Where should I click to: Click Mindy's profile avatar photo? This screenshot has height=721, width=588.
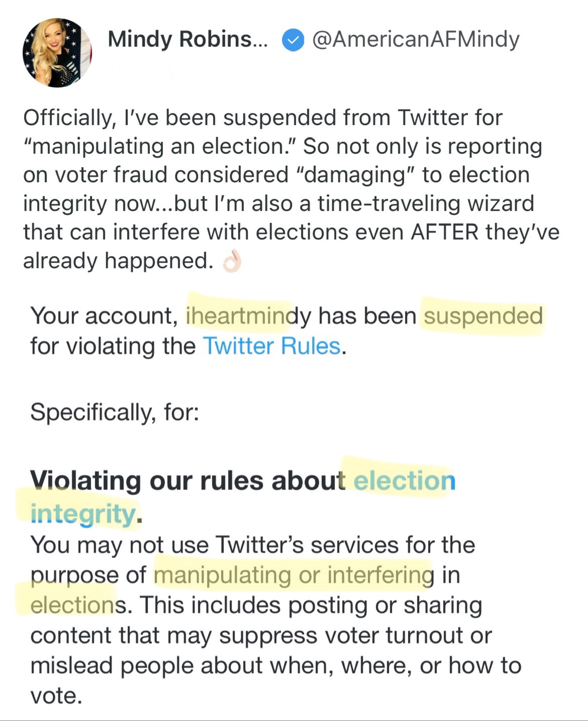pos(57,52)
